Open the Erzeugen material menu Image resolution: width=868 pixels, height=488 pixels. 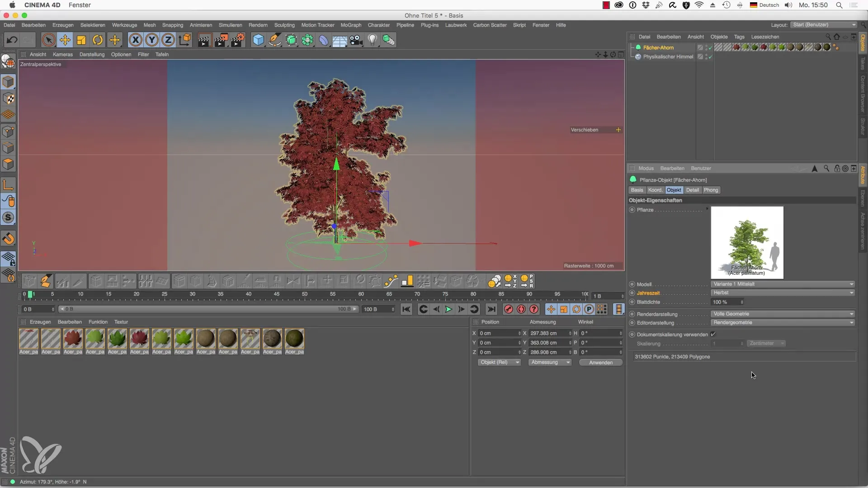point(40,322)
